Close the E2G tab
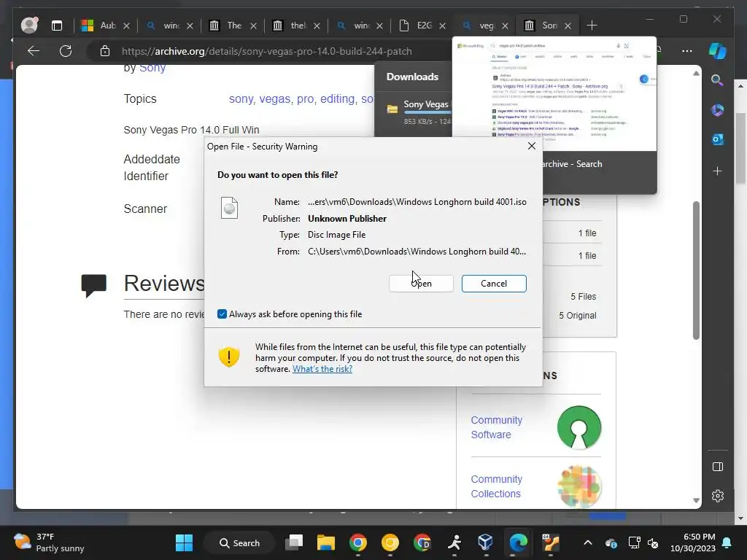Image resolution: width=747 pixels, height=560 pixels. click(442, 26)
